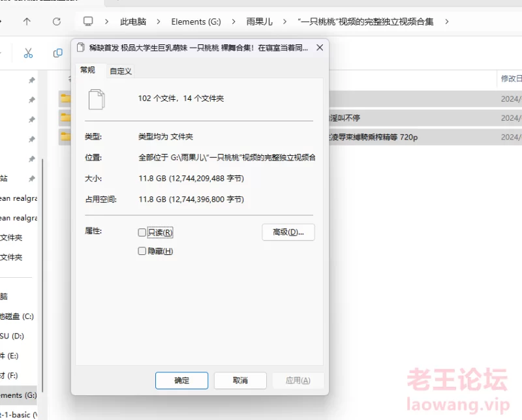Select the local disk (C:) in sidebar
The width and height of the screenshot is (522, 420).
(17, 316)
